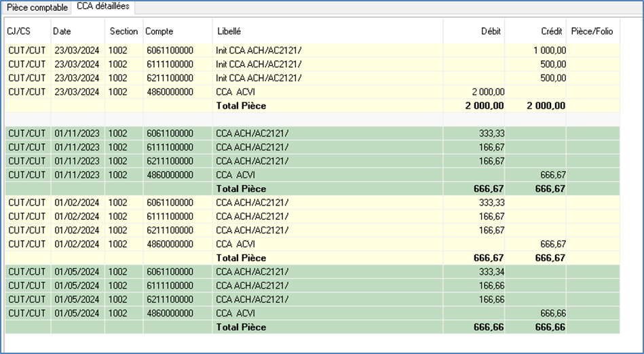Viewport: 644px width, 354px height.
Task: Select the CCA détaillées tab
Action: click(x=102, y=6)
